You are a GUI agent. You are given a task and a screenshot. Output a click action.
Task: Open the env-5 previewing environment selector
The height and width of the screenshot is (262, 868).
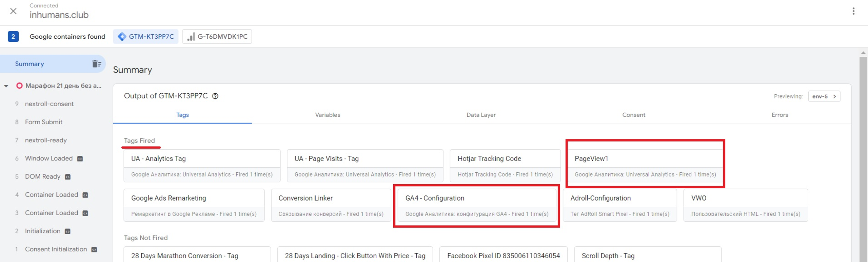[x=824, y=96]
